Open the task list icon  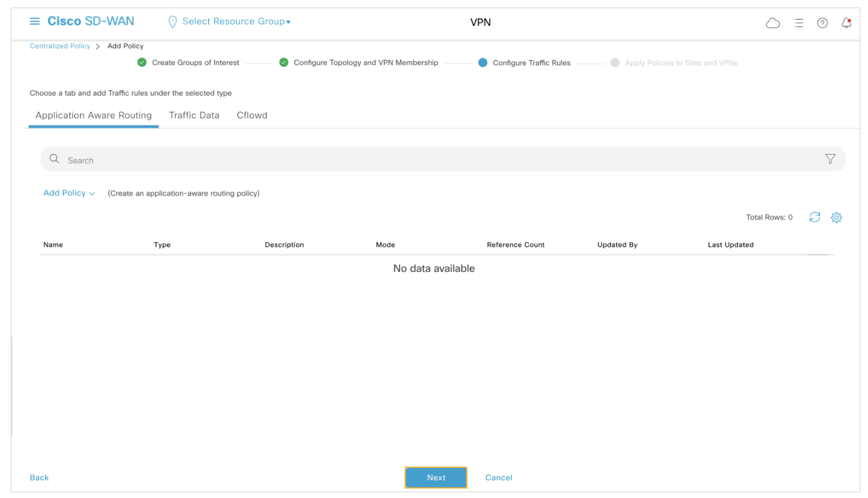799,23
